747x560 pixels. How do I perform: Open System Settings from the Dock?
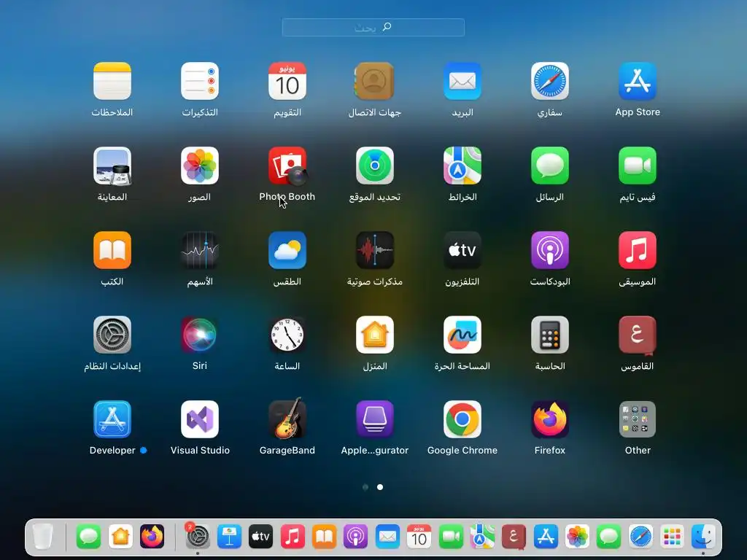[x=197, y=537]
